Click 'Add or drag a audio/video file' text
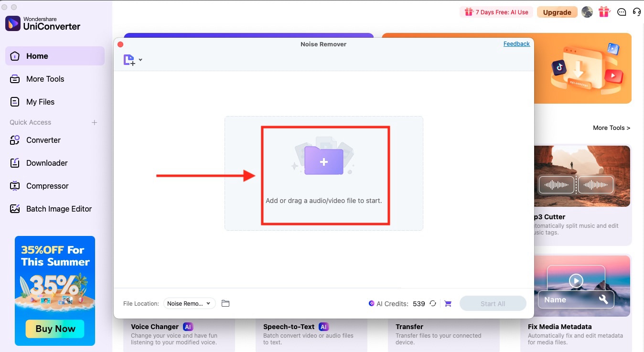This screenshot has width=644, height=352. (324, 201)
